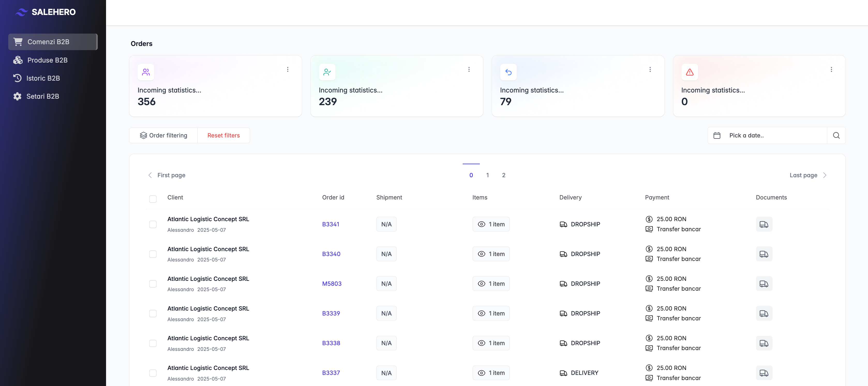This screenshot has height=386, width=868.
Task: Toggle the select-all checkbox in the table header
Action: coord(153,199)
